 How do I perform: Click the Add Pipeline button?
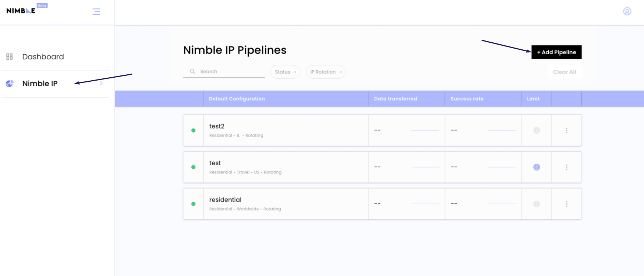click(x=556, y=52)
